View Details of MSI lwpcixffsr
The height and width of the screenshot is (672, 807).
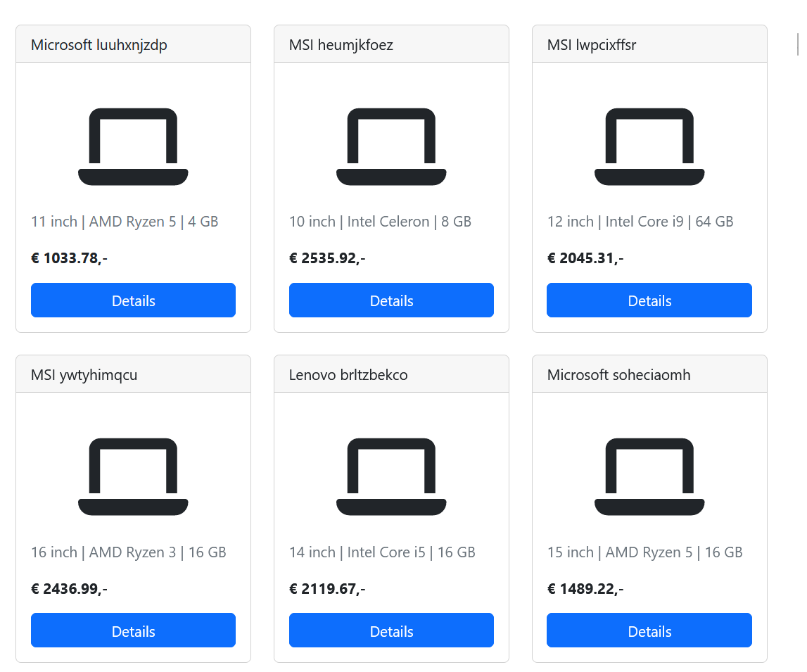click(x=649, y=300)
